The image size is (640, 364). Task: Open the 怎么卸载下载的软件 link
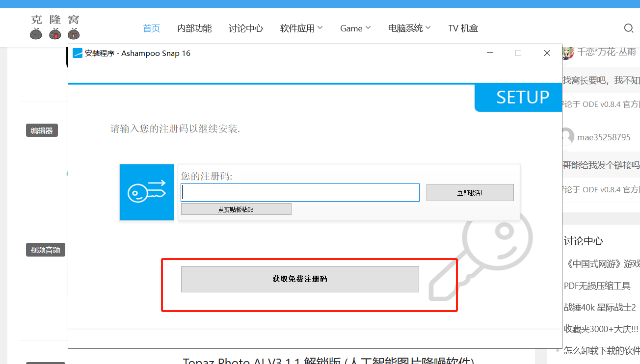(602, 350)
